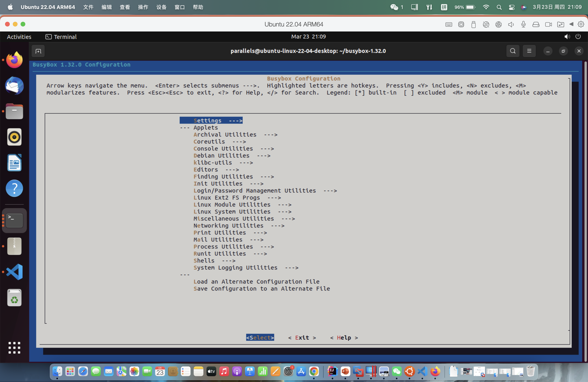The width and height of the screenshot is (588, 382).
Task: Open Runit Utilities submenu
Action: tap(230, 253)
